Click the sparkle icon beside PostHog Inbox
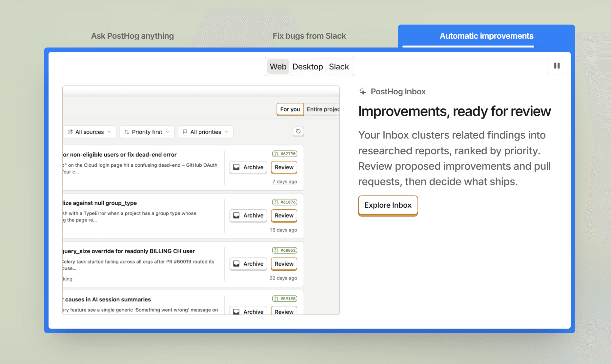Image resolution: width=611 pixels, height=364 pixels. point(362,91)
